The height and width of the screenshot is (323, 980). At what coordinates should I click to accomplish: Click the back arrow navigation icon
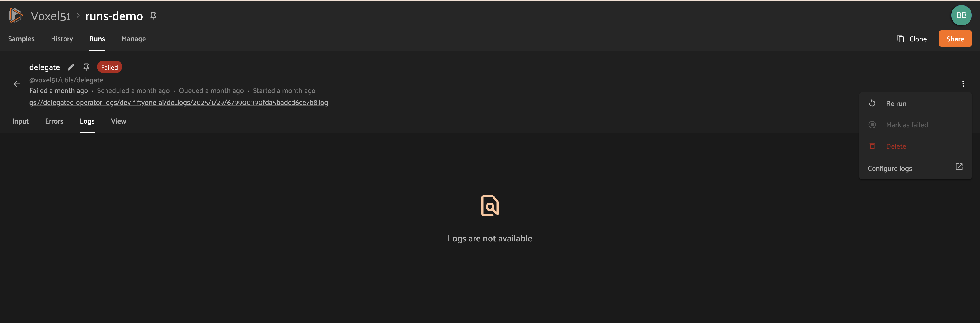coord(16,83)
